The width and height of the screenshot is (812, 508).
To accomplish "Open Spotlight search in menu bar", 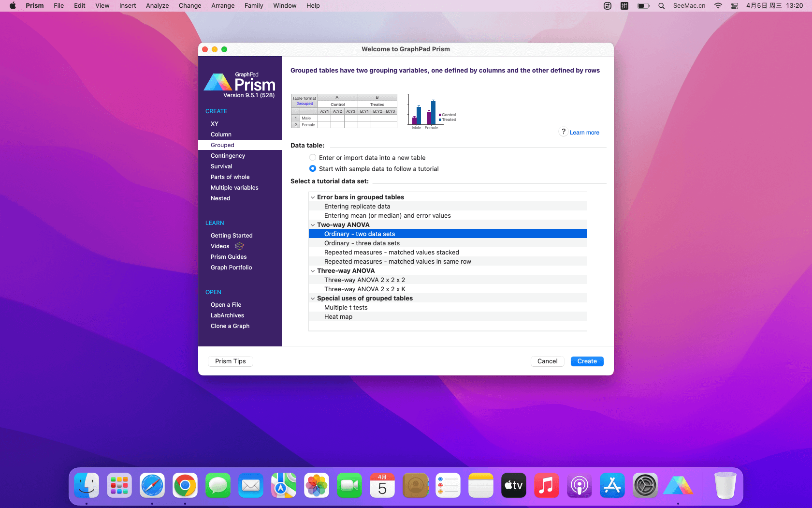I will [661, 6].
